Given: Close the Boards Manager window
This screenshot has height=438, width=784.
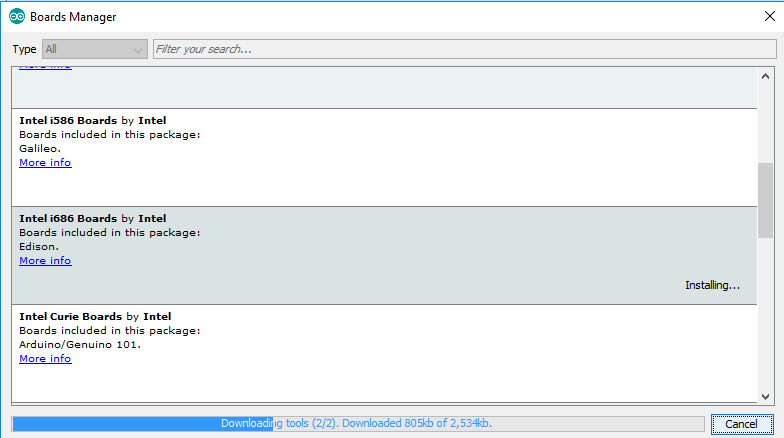Looking at the screenshot, I should pyautogui.click(x=770, y=16).
